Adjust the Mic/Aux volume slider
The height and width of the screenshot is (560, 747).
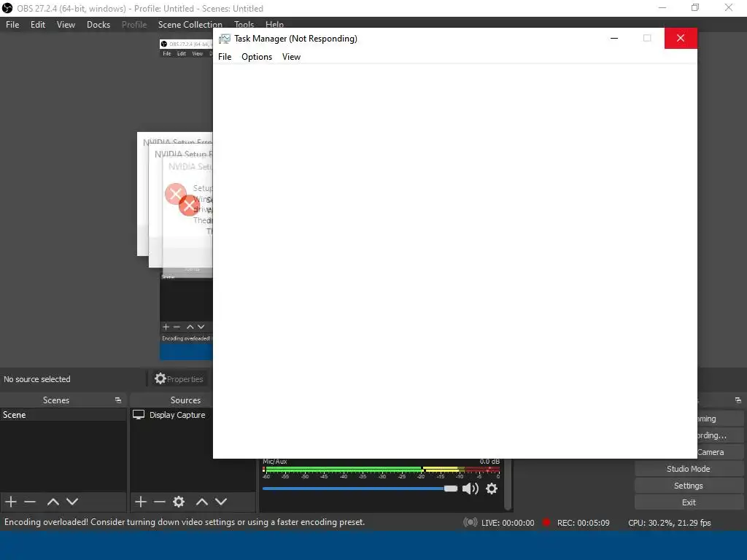[x=360, y=489]
